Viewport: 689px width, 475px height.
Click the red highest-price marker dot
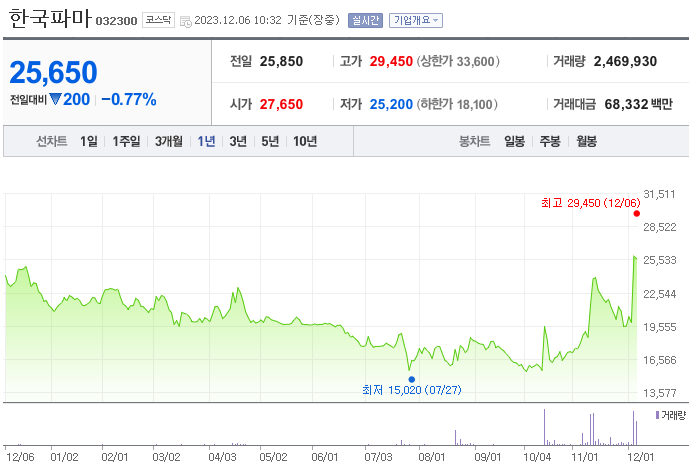[x=637, y=214]
